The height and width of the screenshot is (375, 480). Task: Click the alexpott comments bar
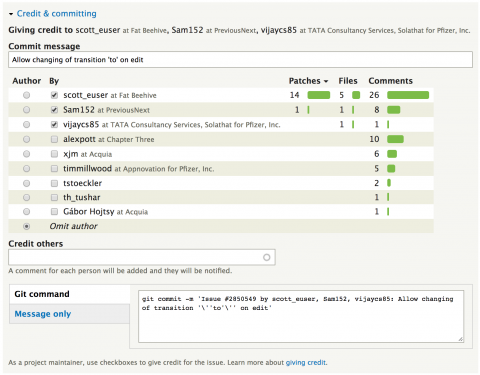395,139
